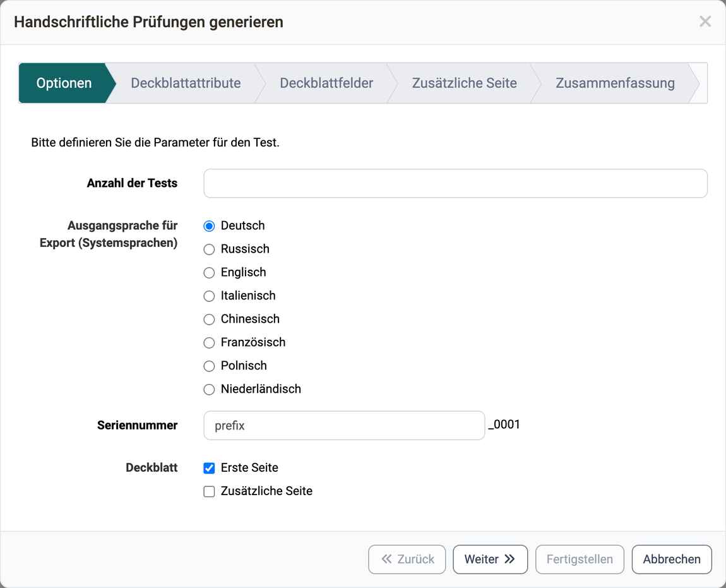This screenshot has width=726, height=588.
Task: Close the dialog with the X icon
Action: [x=705, y=21]
